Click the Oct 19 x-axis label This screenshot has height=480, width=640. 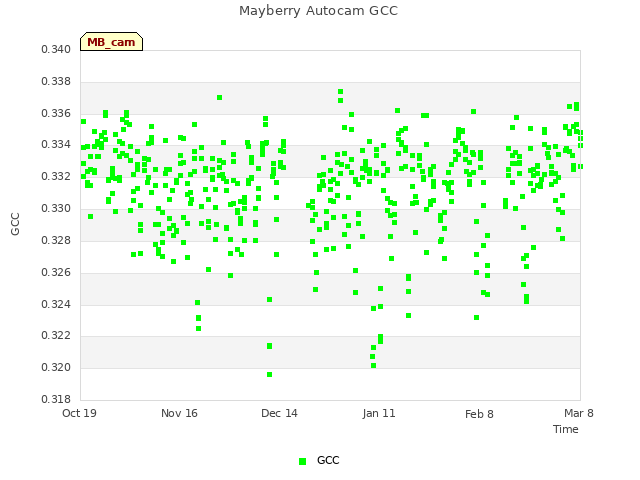pyautogui.click(x=79, y=413)
